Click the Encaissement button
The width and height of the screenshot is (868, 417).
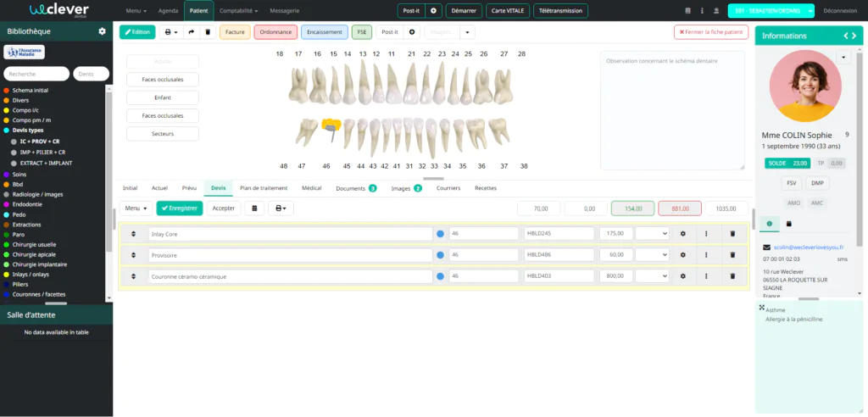(x=325, y=32)
